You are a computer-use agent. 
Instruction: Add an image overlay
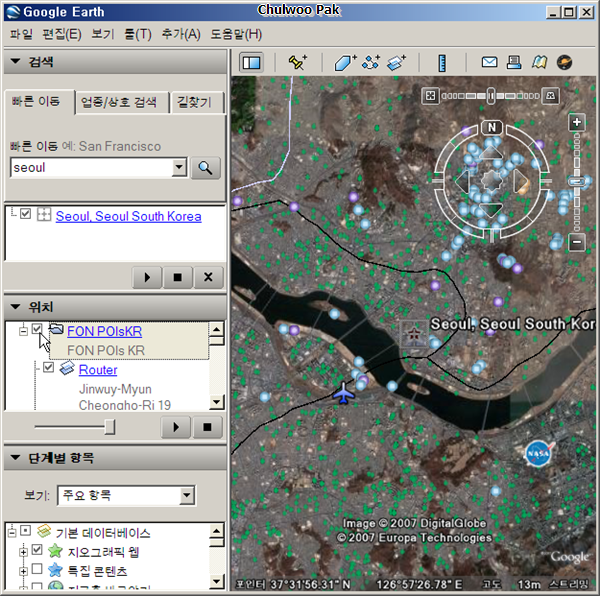tap(396, 62)
